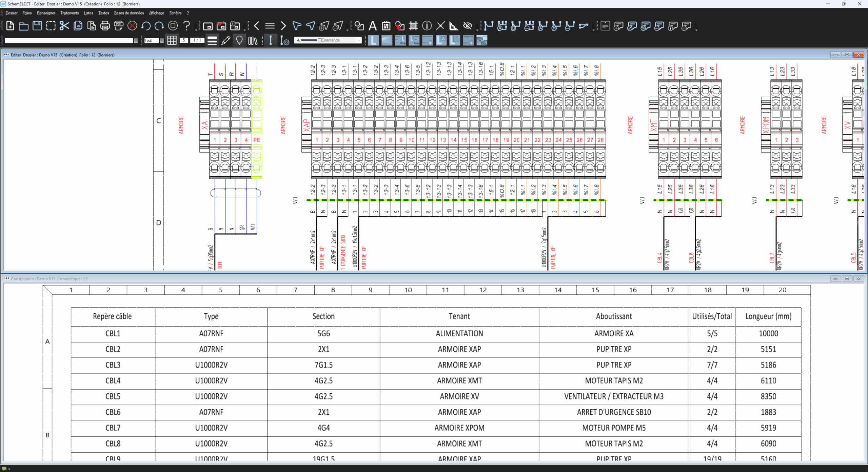Toggle the crossed-eye visibility icon
Image resolution: width=868 pixels, height=472 pixels.
(x=468, y=26)
